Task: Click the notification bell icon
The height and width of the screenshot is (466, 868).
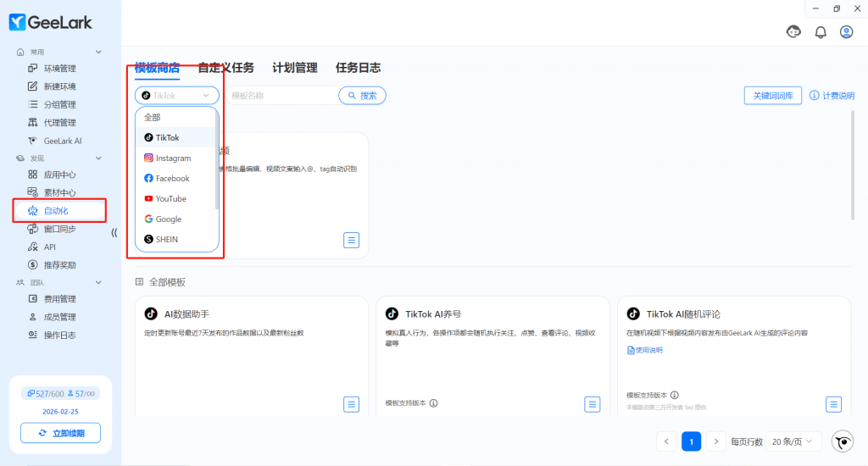Action: coord(821,32)
